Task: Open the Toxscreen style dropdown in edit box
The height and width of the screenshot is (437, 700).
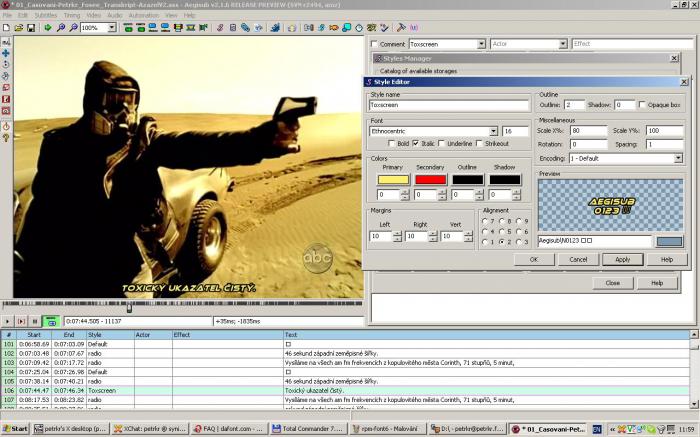Action: [481, 44]
